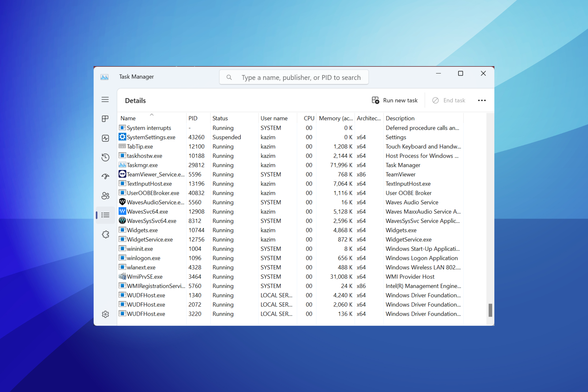The height and width of the screenshot is (392, 588).
Task: Select WUDFHost.exe with PID 2072
Action: click(x=291, y=304)
